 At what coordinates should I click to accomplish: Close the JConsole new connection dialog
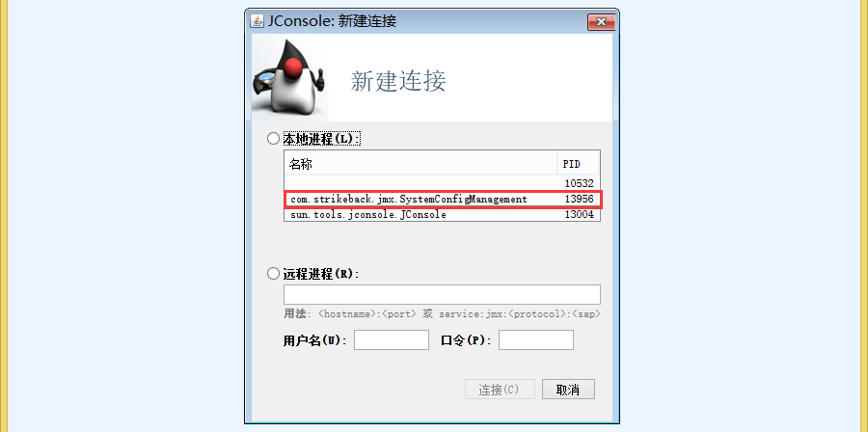pos(601,22)
